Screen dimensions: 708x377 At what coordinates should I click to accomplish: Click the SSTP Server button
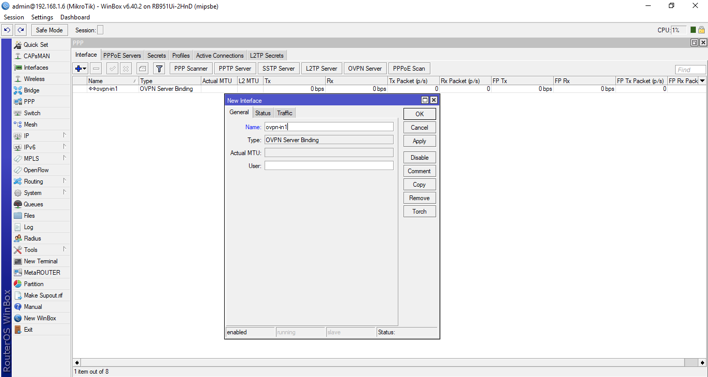point(279,69)
